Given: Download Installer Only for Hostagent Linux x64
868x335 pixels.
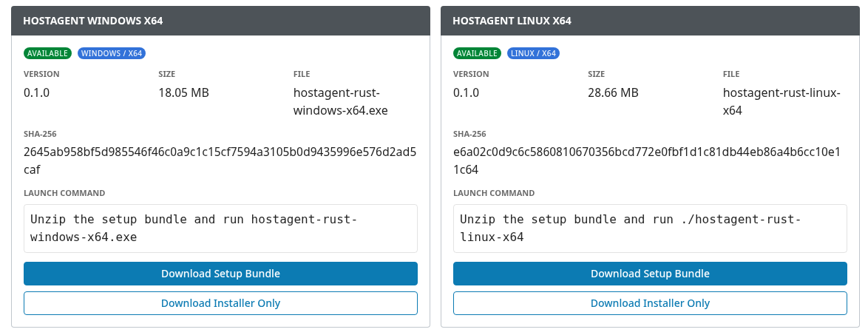Looking at the screenshot, I should (x=650, y=303).
